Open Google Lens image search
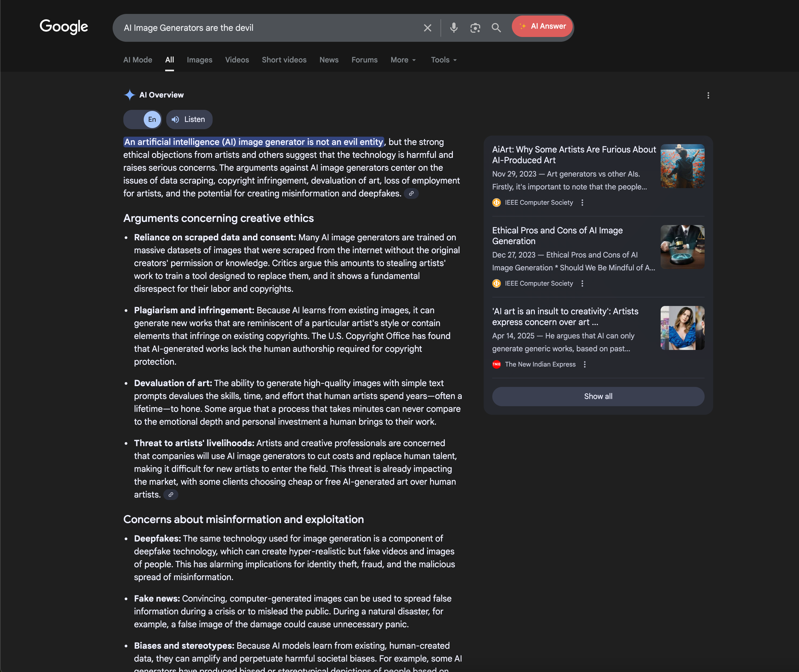 475,28
